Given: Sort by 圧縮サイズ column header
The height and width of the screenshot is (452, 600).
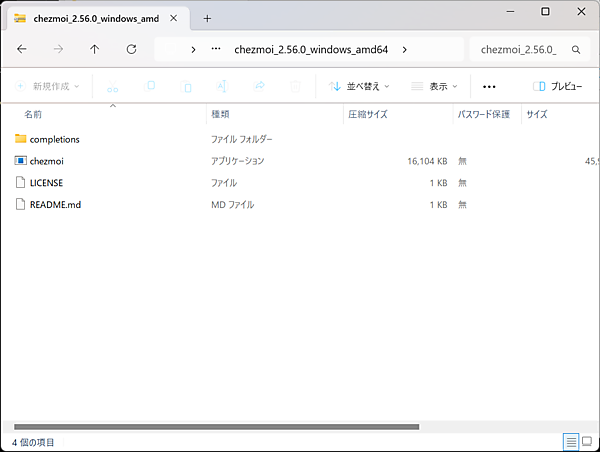Looking at the screenshot, I should coord(366,114).
